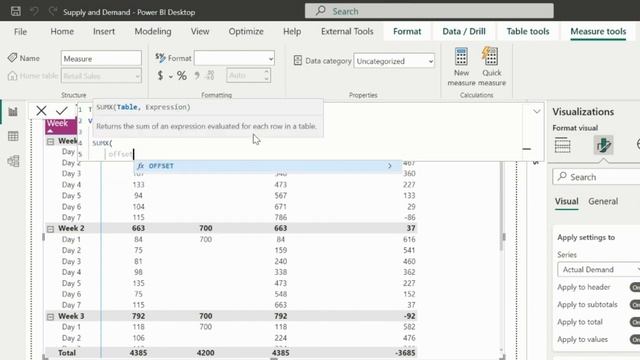
Task: Click the Total value 4200
Action: [x=205, y=353]
